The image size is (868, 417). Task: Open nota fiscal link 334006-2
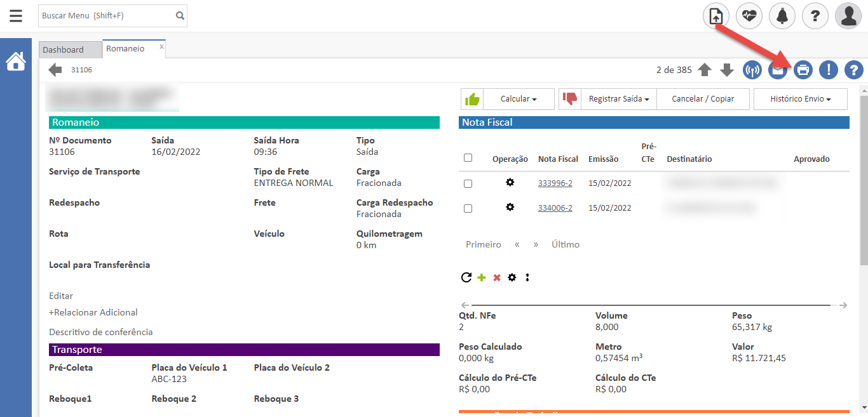pyautogui.click(x=555, y=208)
